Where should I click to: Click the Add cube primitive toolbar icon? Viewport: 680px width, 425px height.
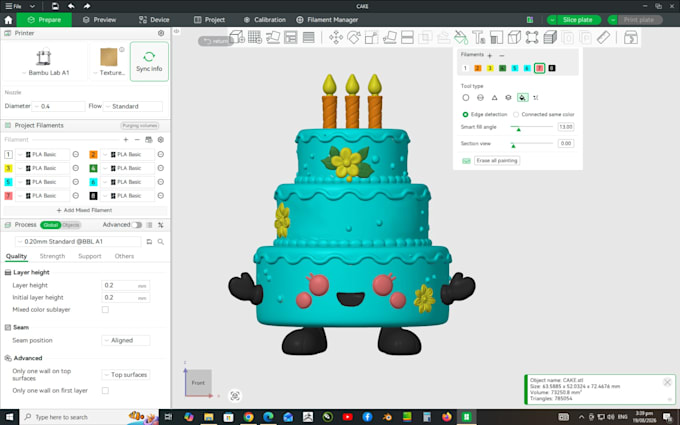click(x=237, y=37)
